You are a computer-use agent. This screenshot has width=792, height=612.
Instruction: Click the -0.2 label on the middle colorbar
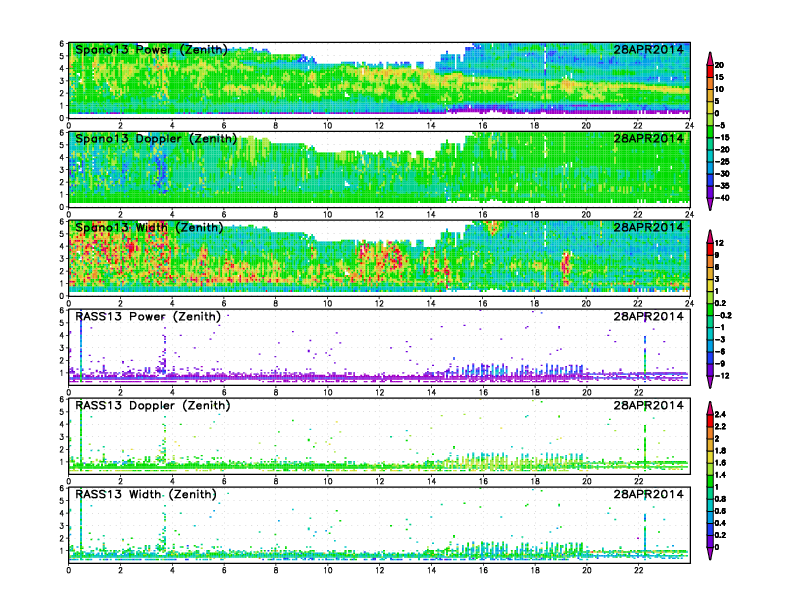click(723, 316)
